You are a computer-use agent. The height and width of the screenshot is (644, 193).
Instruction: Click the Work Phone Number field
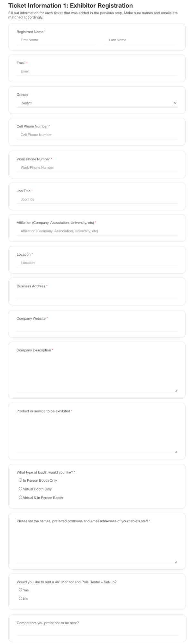97,167
